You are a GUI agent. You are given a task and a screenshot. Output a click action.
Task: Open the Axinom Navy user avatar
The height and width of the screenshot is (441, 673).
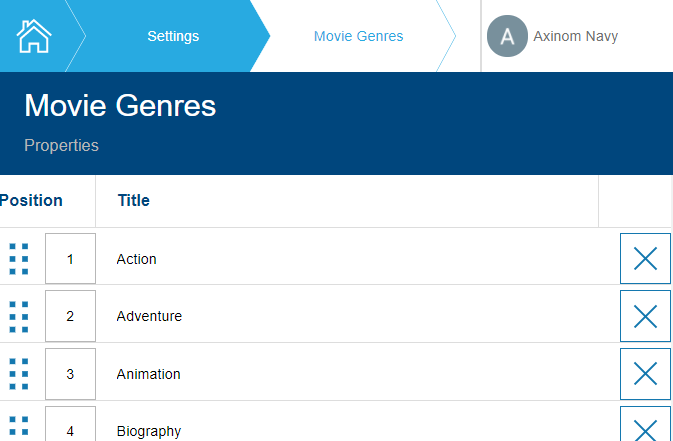(x=507, y=37)
